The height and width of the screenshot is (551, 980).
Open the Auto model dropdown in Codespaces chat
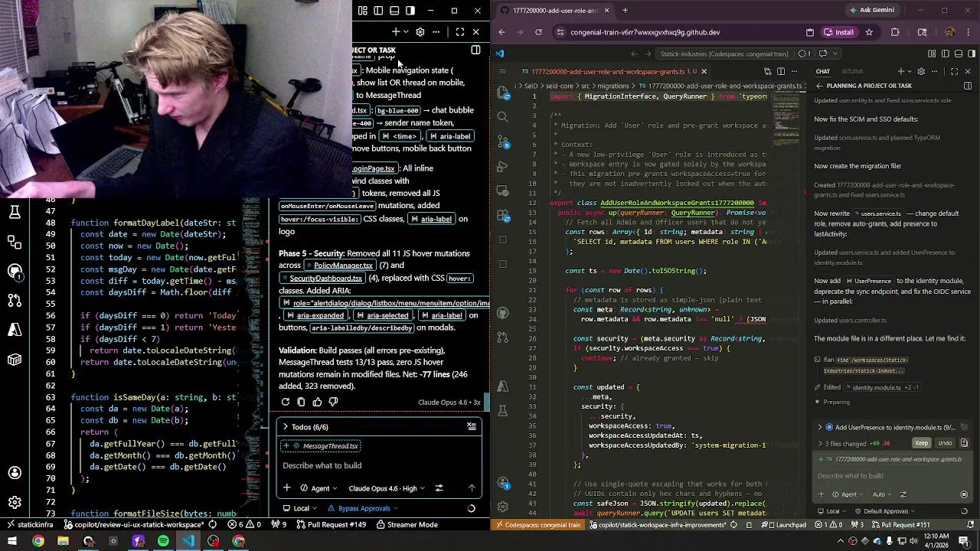pos(880,494)
